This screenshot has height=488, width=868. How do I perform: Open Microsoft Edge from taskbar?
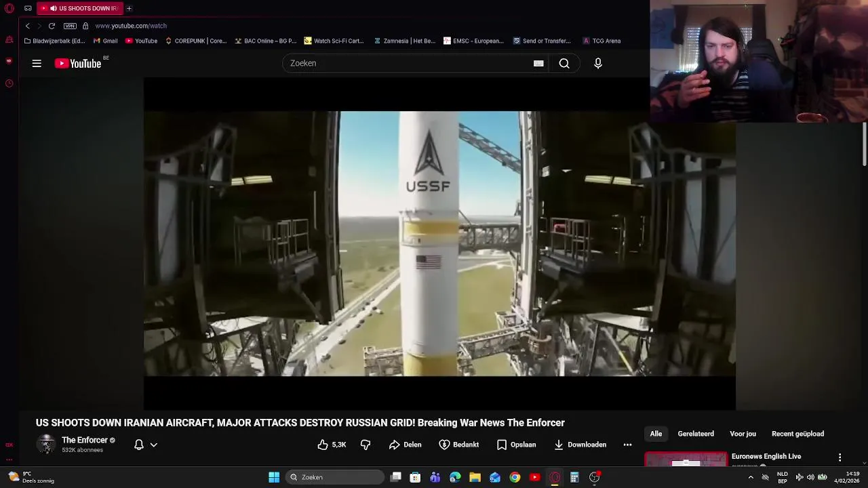455,477
